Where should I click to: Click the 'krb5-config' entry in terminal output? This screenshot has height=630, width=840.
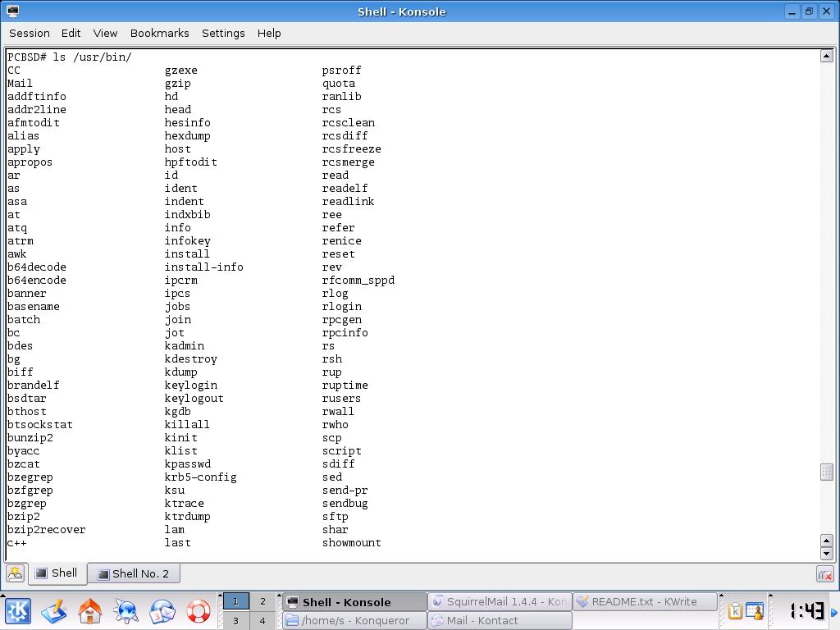201,477
